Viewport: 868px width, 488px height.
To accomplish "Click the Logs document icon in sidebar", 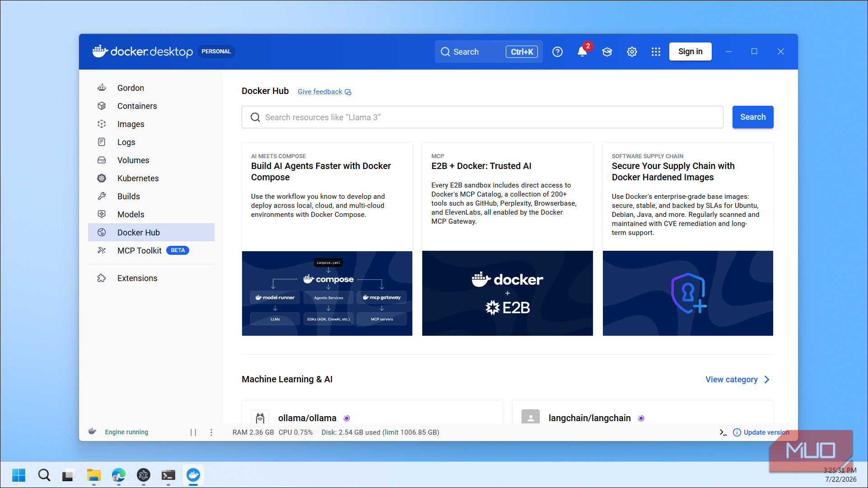I will pos(102,142).
